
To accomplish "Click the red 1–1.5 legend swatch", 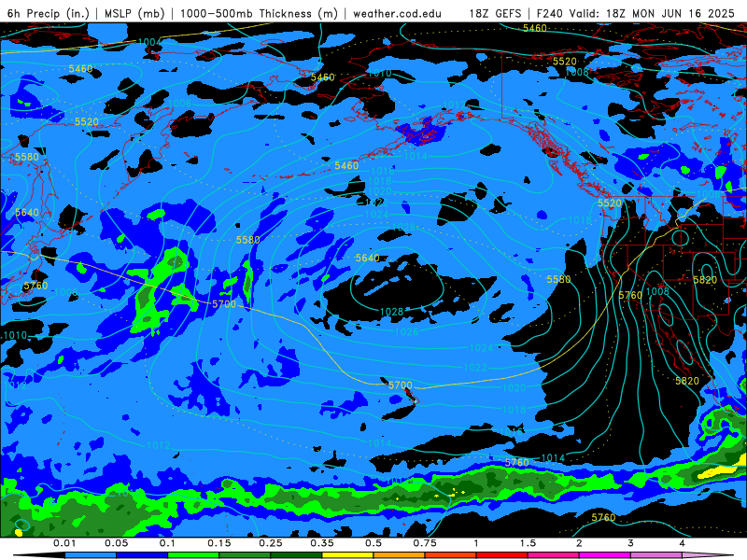I will coord(502,555).
